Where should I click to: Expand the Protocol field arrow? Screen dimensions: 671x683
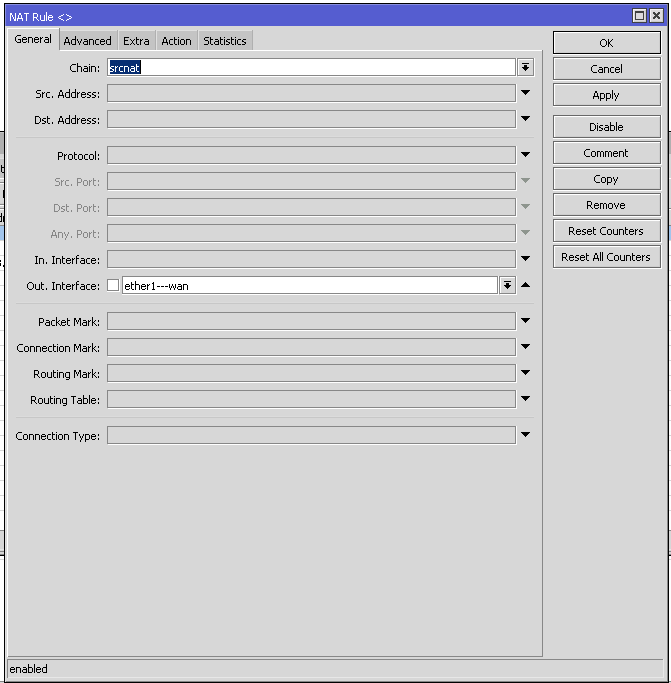(x=525, y=156)
